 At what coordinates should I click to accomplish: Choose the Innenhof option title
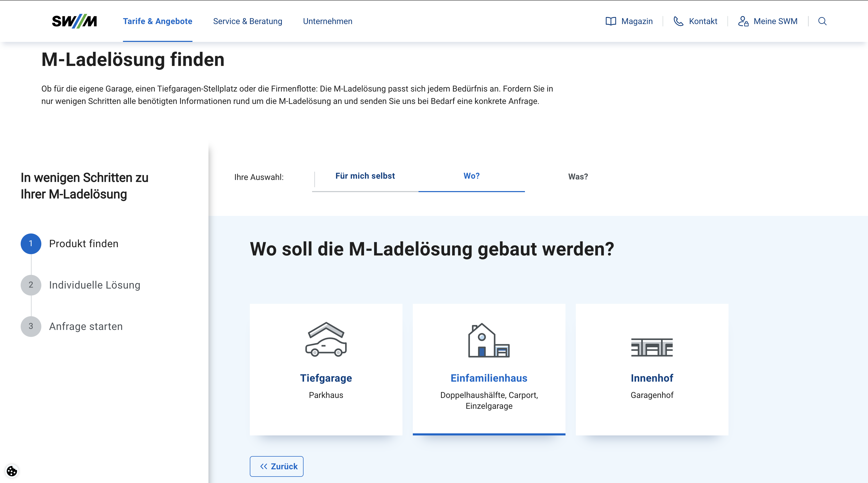[652, 378]
